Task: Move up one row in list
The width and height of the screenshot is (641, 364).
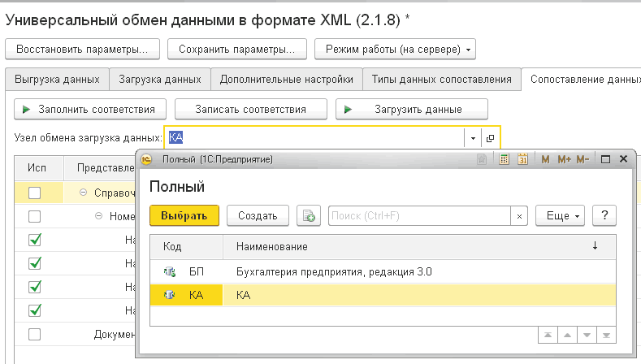Action: pos(567,336)
